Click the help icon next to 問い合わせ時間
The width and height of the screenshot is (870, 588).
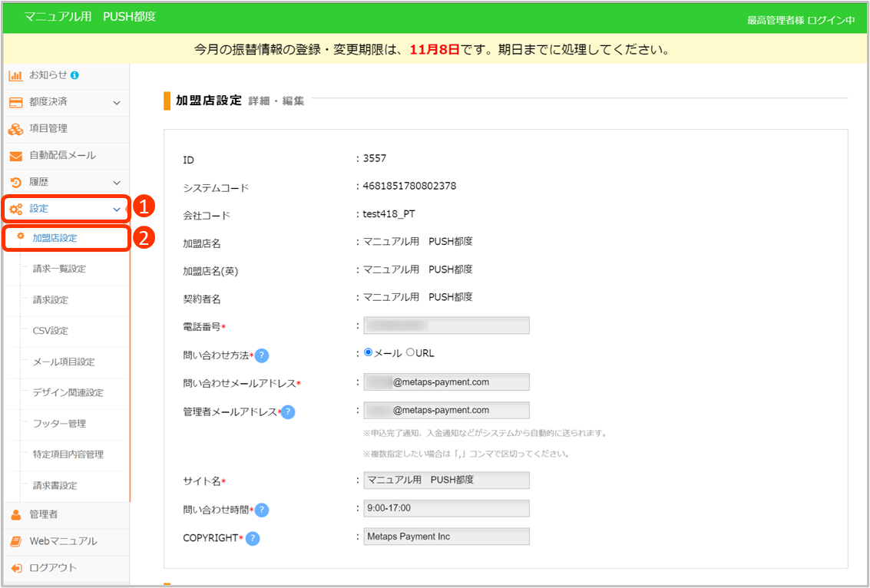click(x=262, y=510)
